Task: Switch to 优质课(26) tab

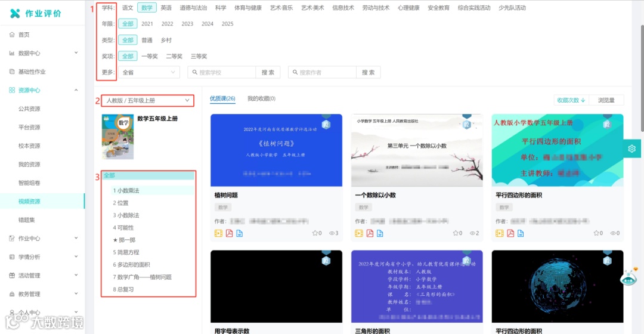Action: tap(222, 98)
